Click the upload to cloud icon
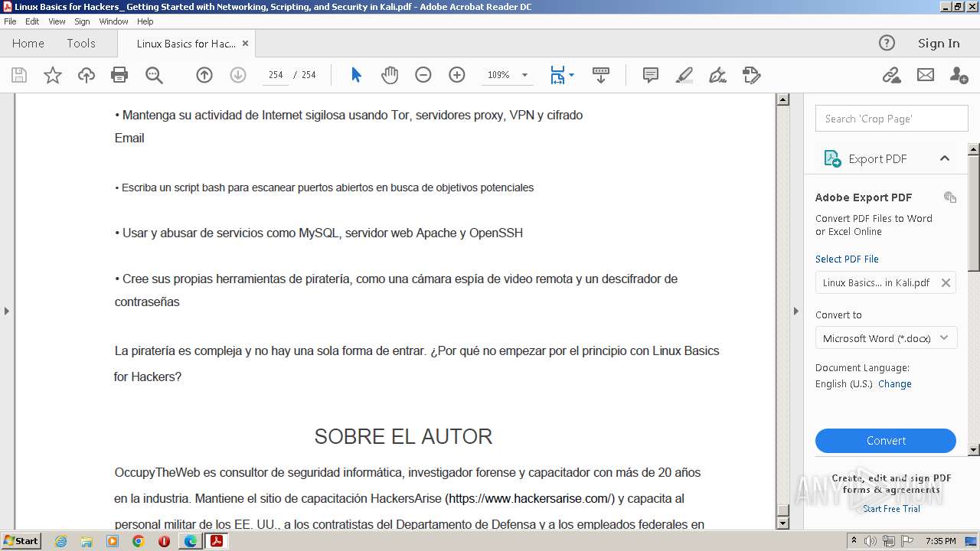Screen dimensions: 980x551 pyautogui.click(x=87, y=75)
